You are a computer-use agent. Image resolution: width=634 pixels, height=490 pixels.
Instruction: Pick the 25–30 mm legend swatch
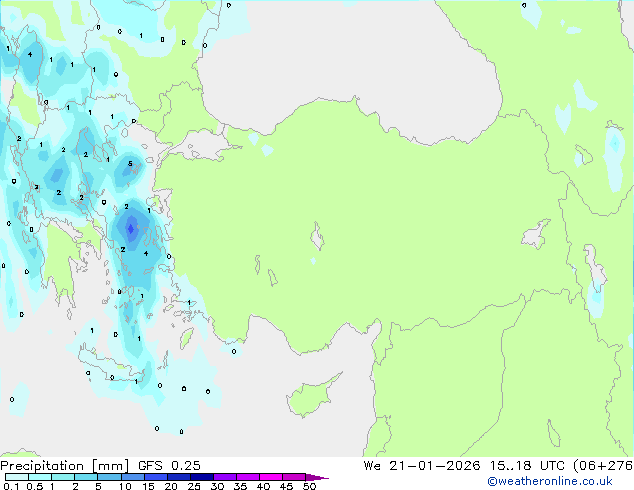(x=201, y=477)
